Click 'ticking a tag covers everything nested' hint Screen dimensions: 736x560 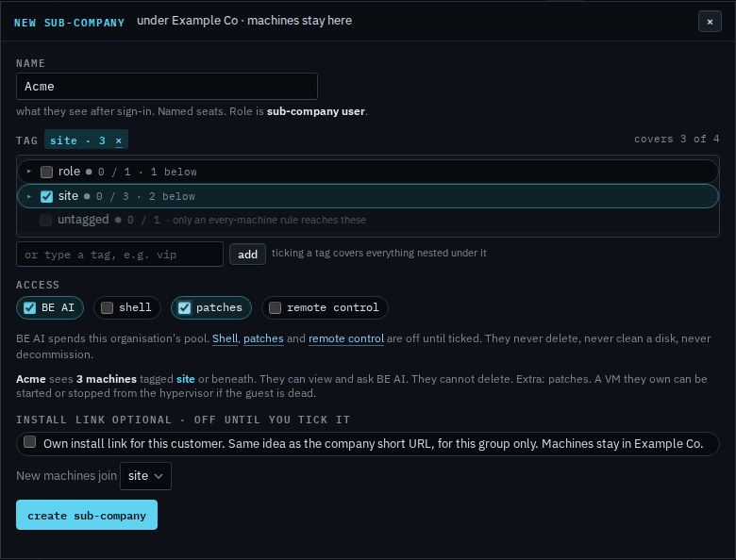(x=378, y=254)
